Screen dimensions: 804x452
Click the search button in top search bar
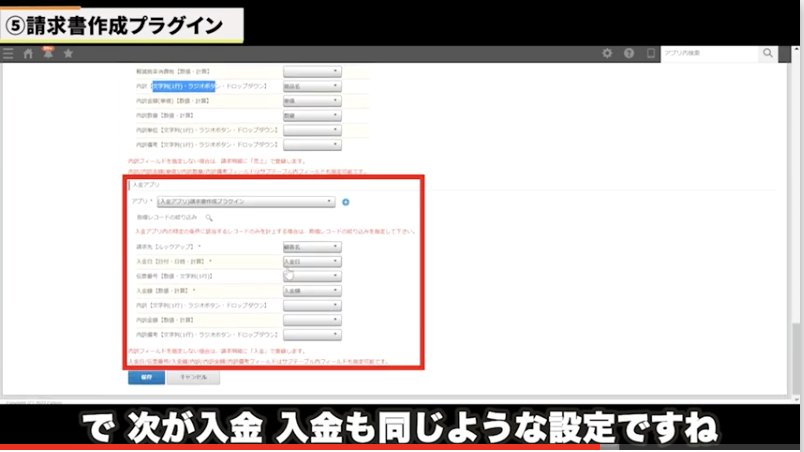click(767, 53)
